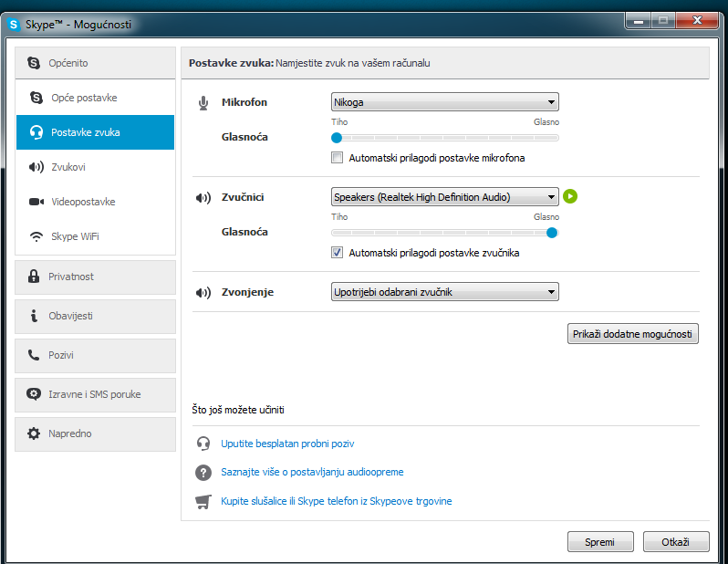Click the speaker volume slider handle
The image size is (728, 564).
[551, 233]
